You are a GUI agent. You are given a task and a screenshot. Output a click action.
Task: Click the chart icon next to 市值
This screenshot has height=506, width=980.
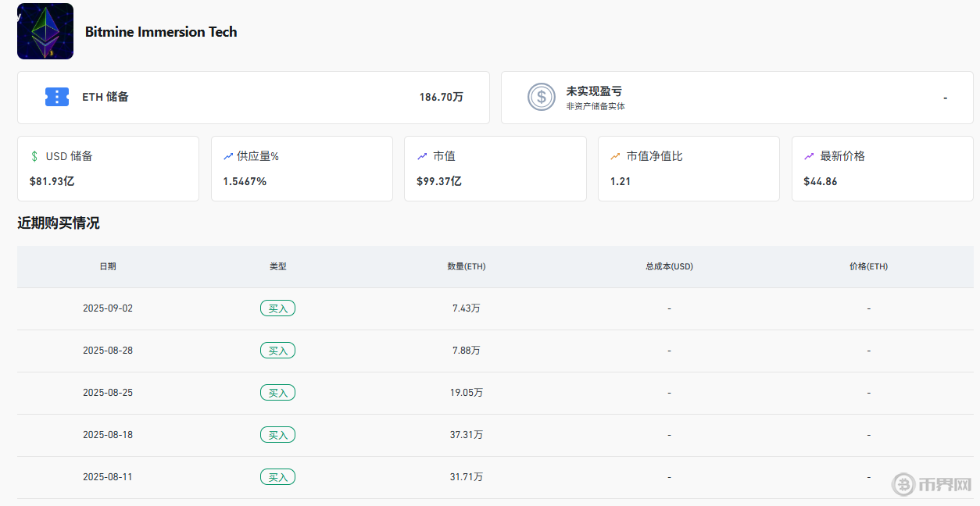tap(422, 156)
